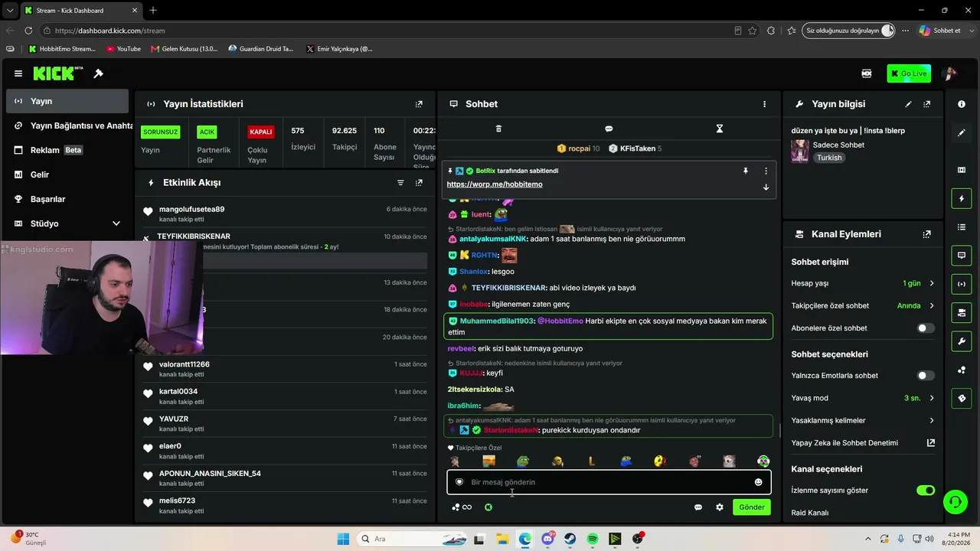This screenshot has width=980, height=551.
Task: Click the Raid Kanalı option
Action: [x=810, y=513]
